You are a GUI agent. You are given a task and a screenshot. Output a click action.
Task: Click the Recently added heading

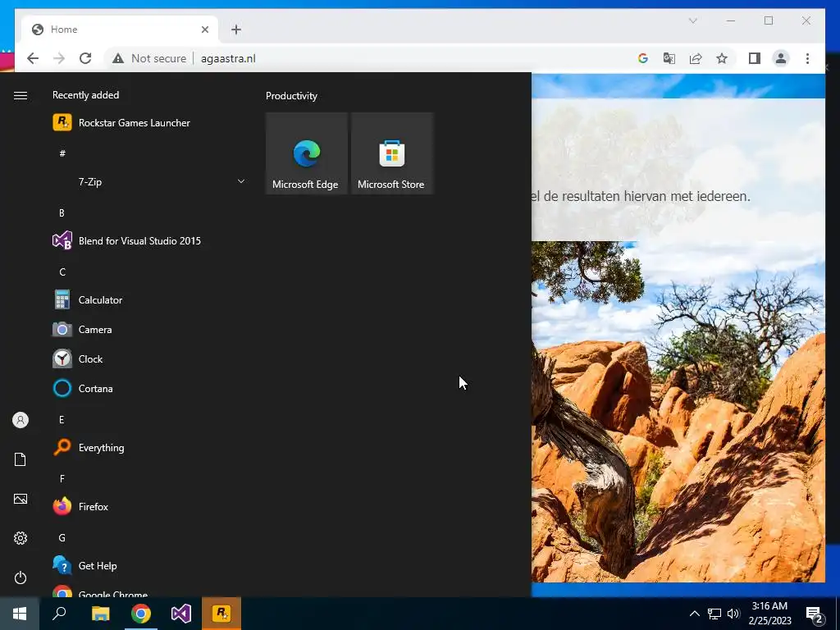point(85,95)
